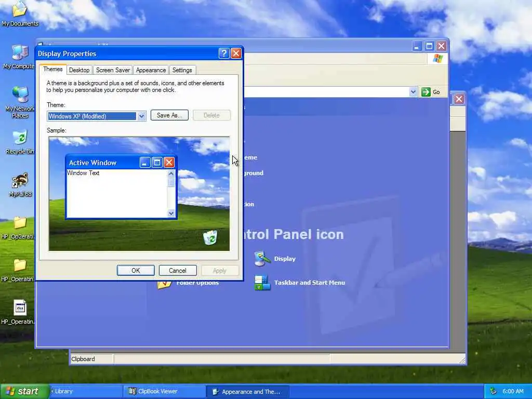Image resolution: width=532 pixels, height=399 pixels.
Task: Click the Apply button
Action: point(220,270)
